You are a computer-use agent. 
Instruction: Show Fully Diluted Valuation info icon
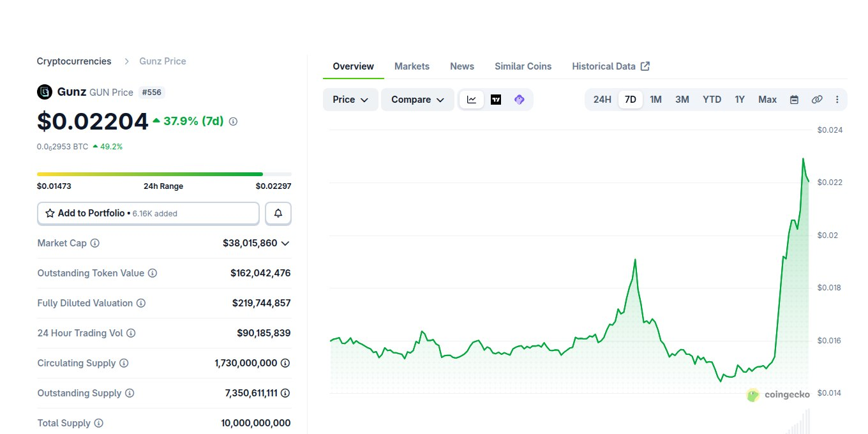coord(141,303)
